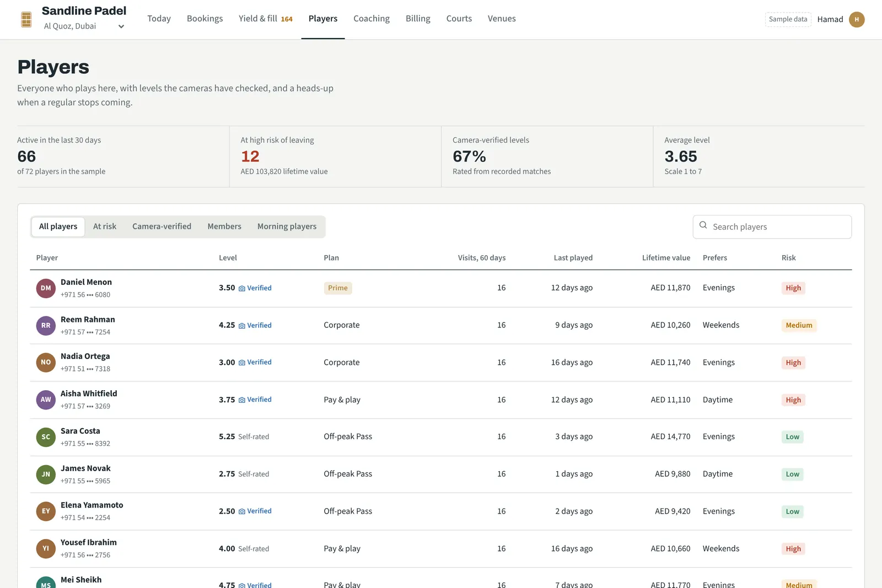Click the High risk badge for Yousef Ibrahim
The image size is (882, 588).
coord(793,549)
